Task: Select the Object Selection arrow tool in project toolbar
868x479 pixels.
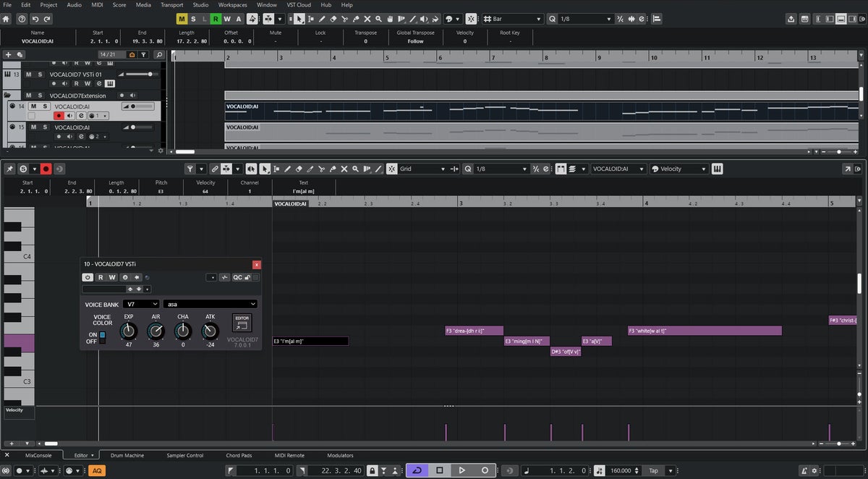Action: 299,19
